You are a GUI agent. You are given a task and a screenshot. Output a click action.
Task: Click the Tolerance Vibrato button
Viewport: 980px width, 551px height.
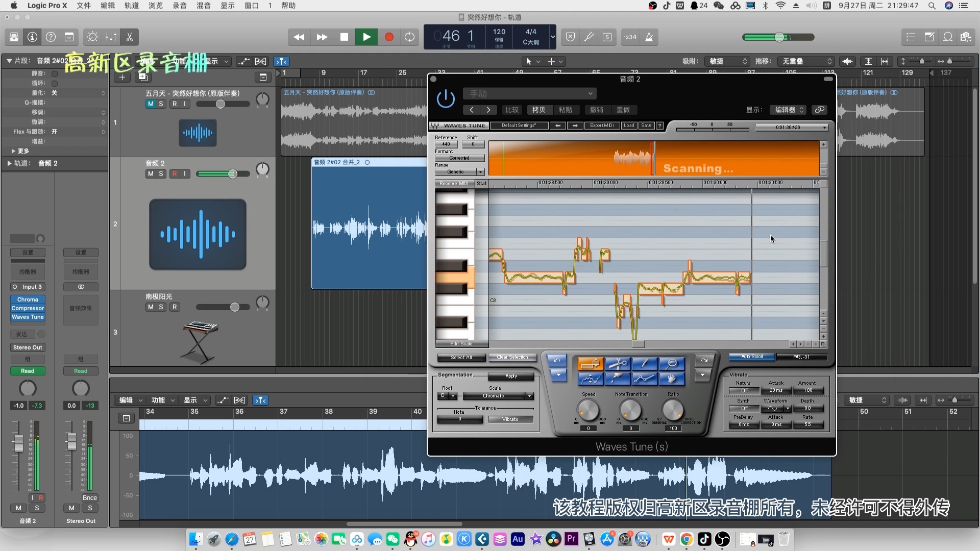tap(510, 419)
